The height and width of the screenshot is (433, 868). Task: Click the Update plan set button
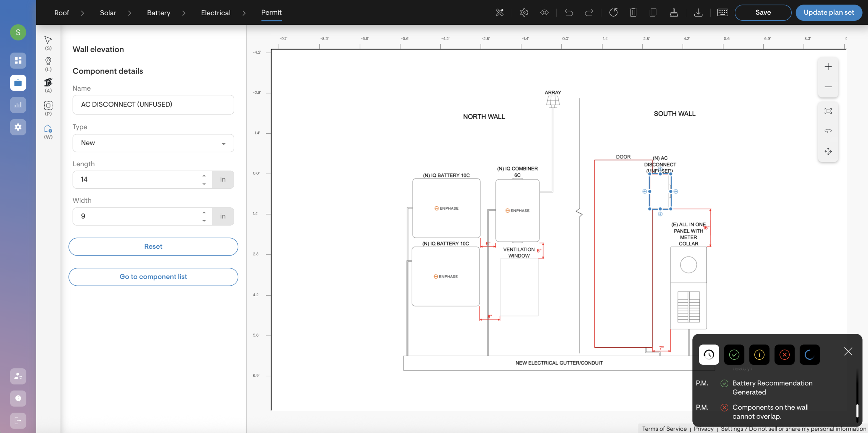coord(829,13)
